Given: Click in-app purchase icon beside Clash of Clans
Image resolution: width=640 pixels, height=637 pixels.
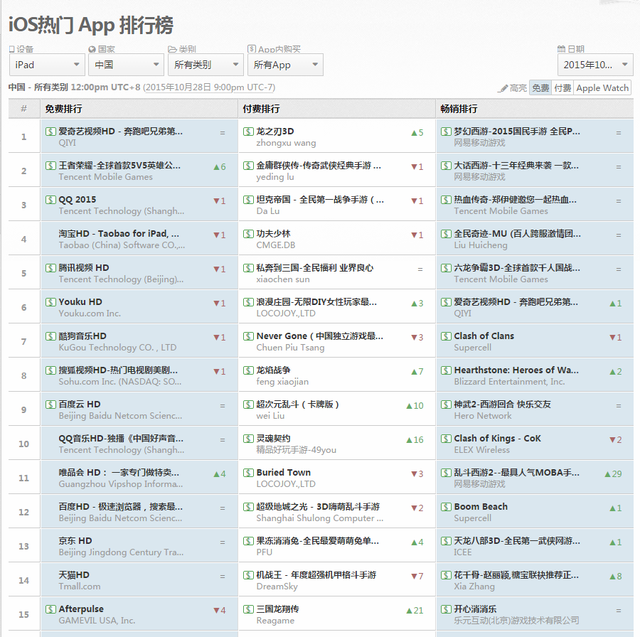Looking at the screenshot, I should point(446,336).
